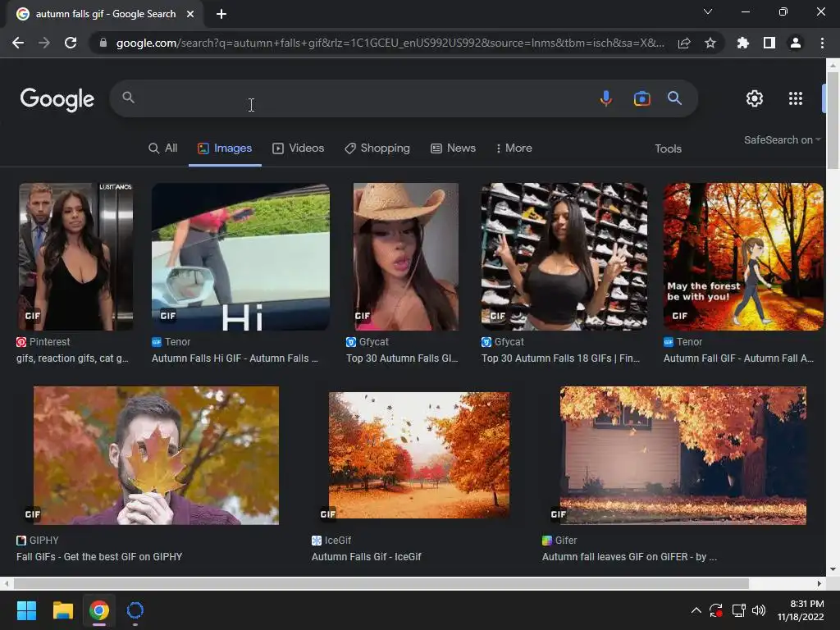View site information lock icon
840x630 pixels.
click(103, 43)
